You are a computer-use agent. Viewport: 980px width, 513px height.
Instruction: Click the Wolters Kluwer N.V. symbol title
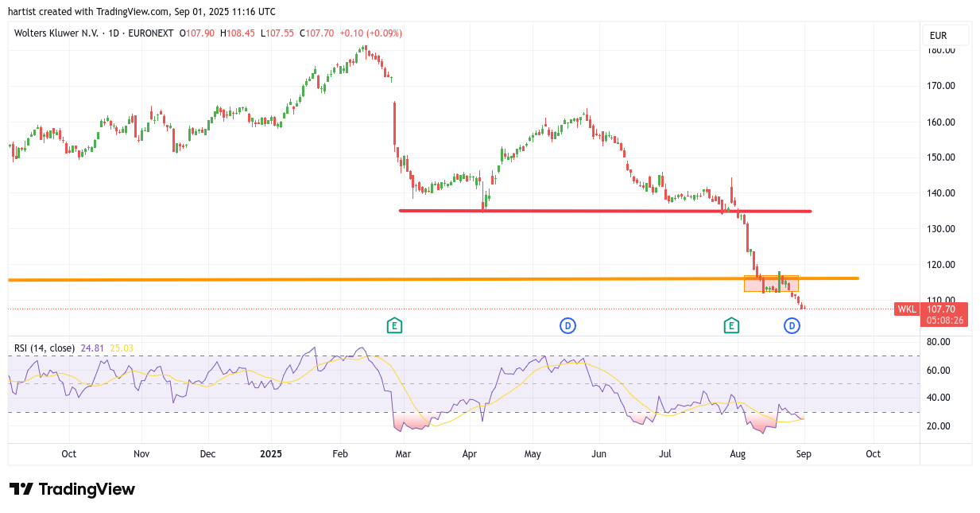pyautogui.click(x=56, y=33)
